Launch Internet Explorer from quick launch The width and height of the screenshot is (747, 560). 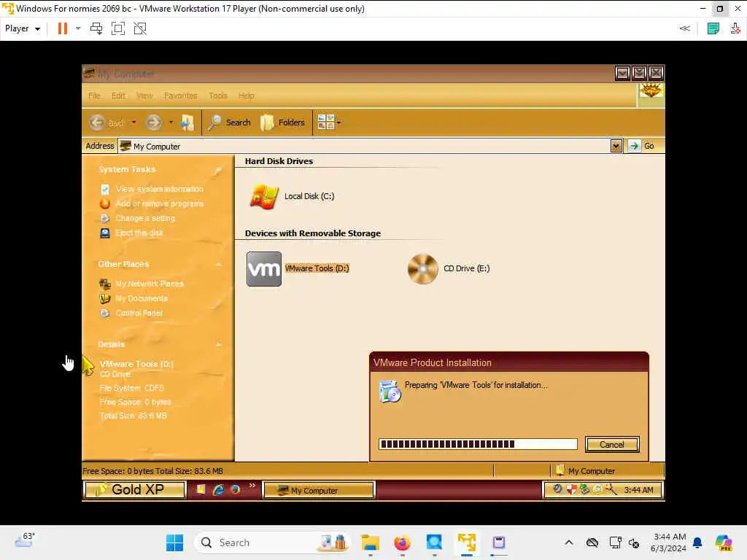[218, 489]
